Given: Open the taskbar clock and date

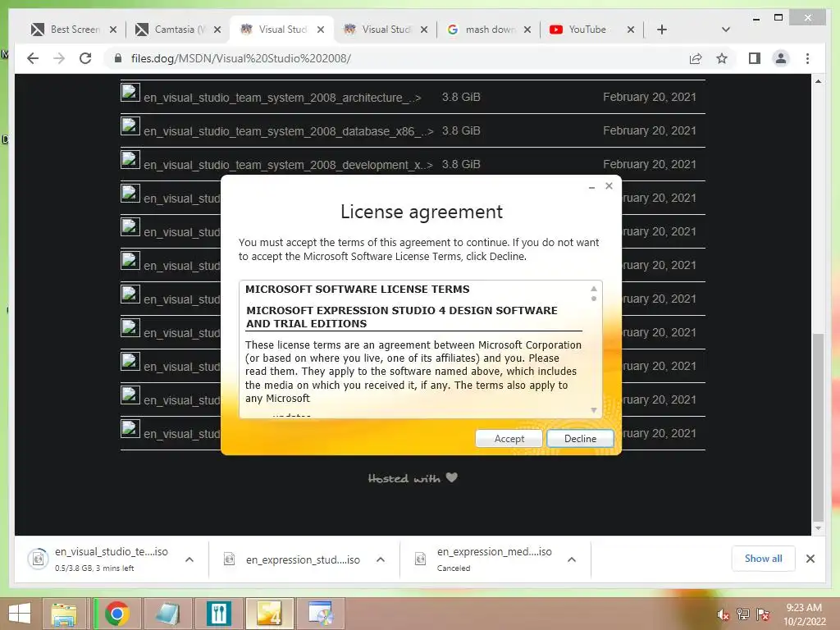Looking at the screenshot, I should coord(804,614).
